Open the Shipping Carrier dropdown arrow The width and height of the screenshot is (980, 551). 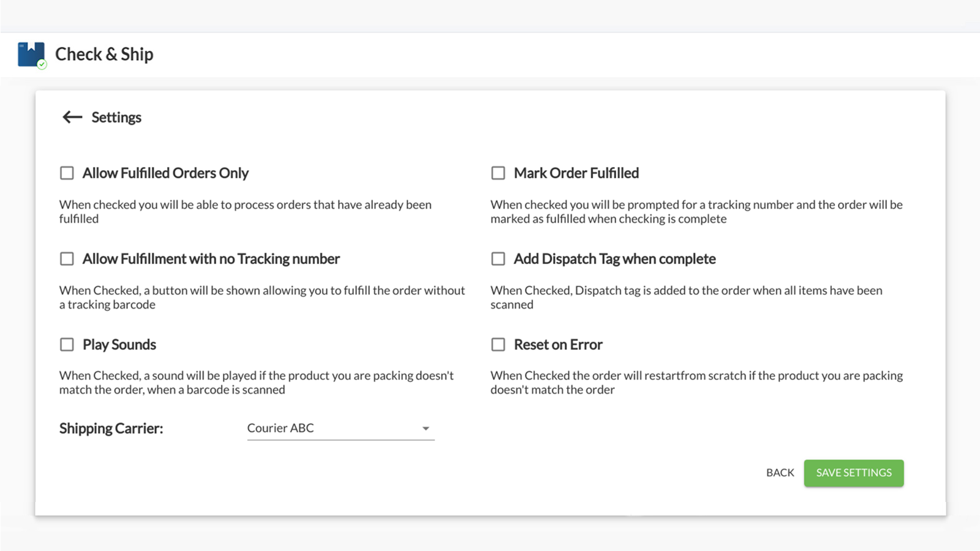426,429
